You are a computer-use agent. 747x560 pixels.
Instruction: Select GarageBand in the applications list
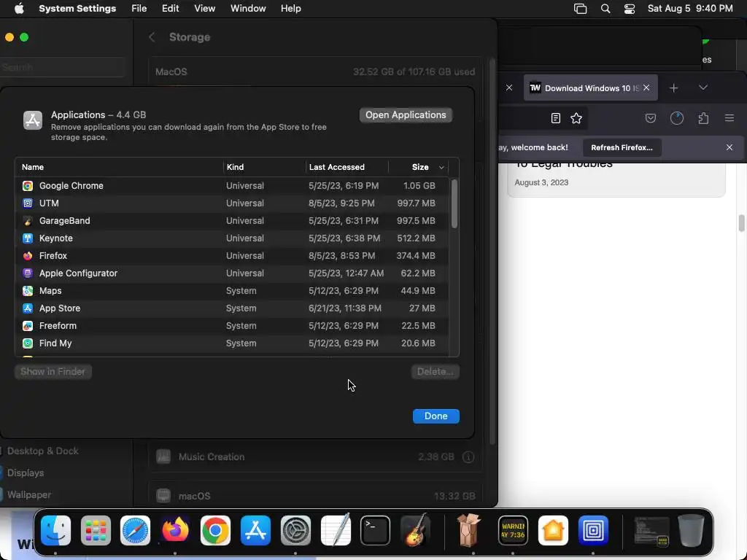[231, 221]
